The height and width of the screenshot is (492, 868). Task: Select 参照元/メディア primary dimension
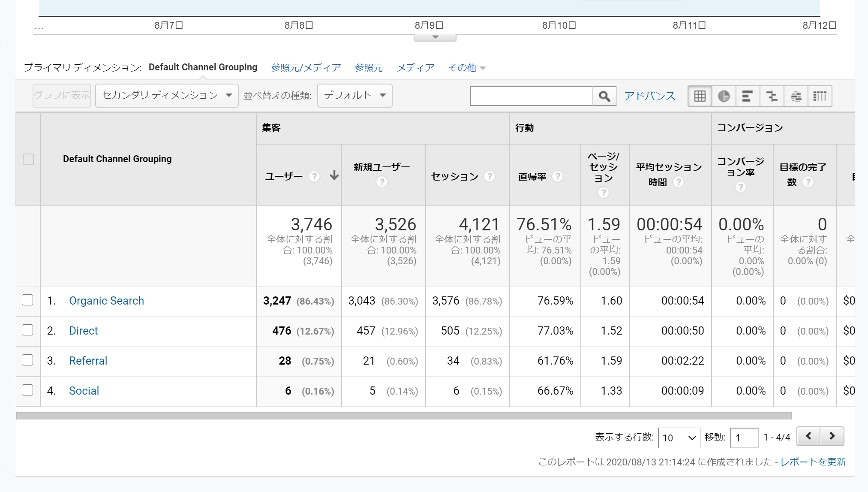pos(306,67)
